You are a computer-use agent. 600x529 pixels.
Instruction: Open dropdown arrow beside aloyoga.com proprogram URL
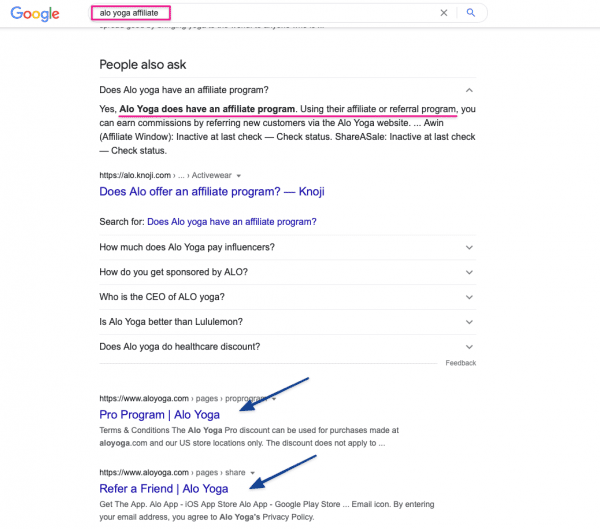point(274,399)
